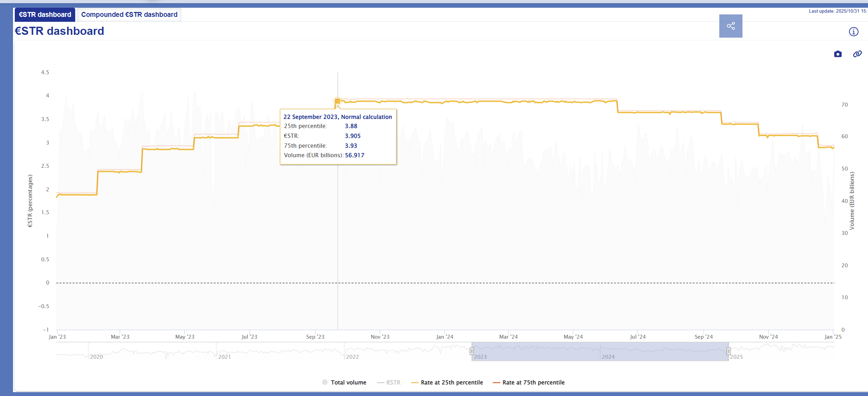Click the camera snapshot icon

tap(838, 54)
